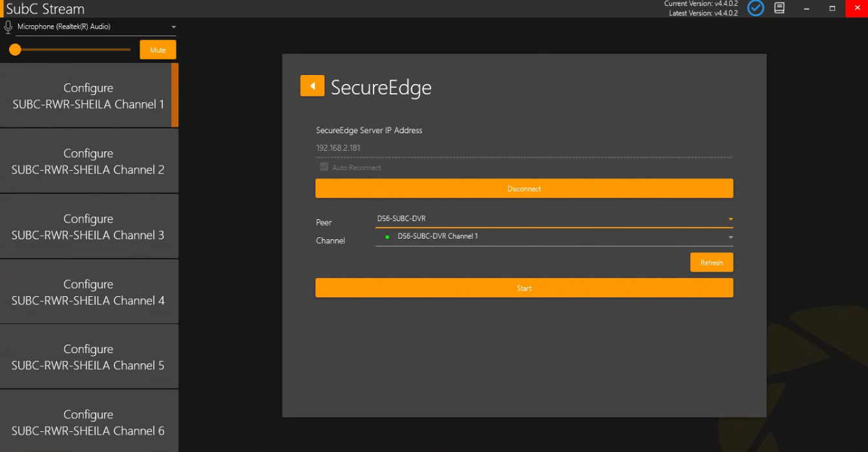
Task: Toggle the Auto Reconnect checkbox
Action: 324,167
